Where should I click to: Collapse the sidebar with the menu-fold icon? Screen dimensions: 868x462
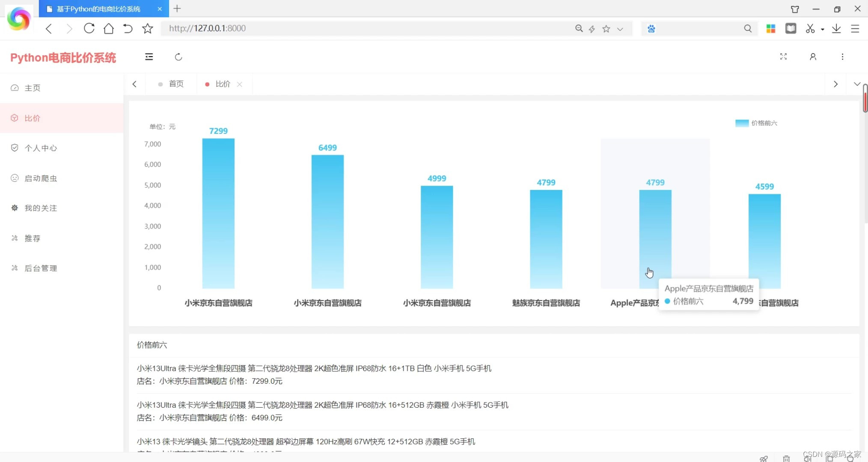point(149,57)
